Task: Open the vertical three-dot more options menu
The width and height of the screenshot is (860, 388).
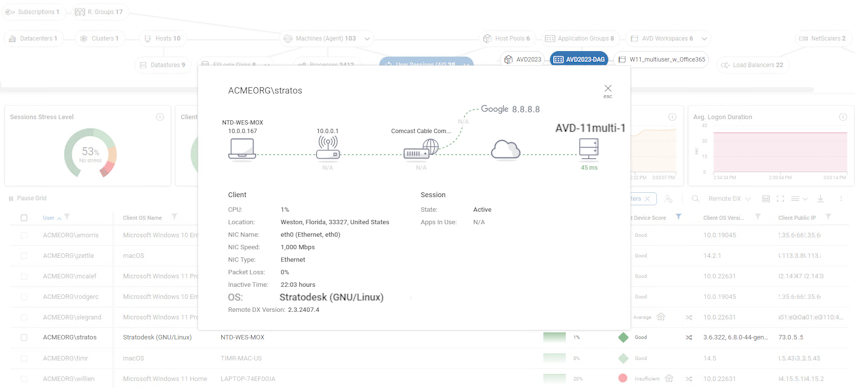Action: [x=841, y=199]
